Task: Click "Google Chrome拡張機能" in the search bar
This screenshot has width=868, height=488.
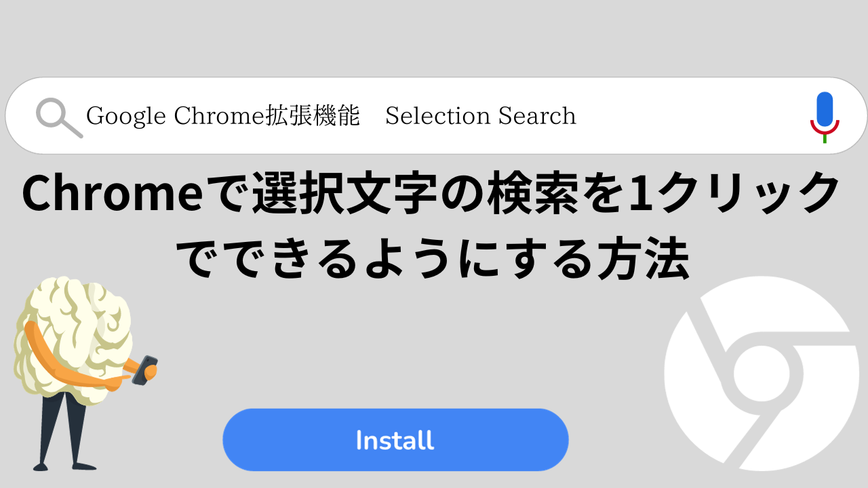Action: click(223, 116)
